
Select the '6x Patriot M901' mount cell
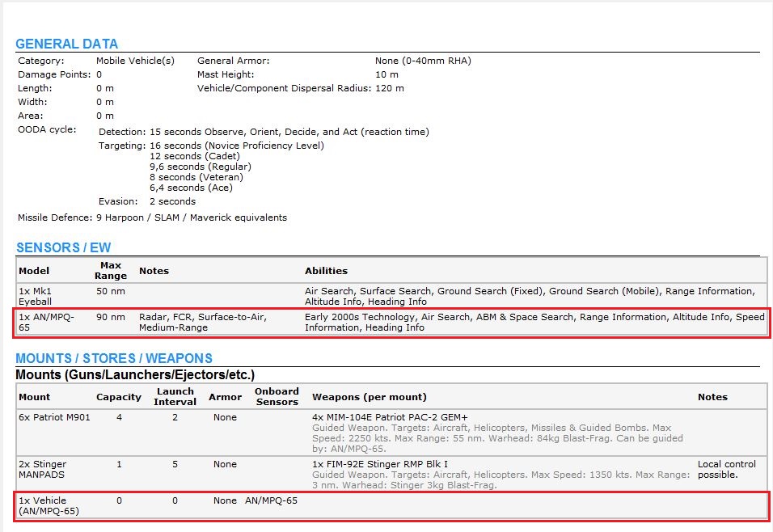pyautogui.click(x=55, y=417)
